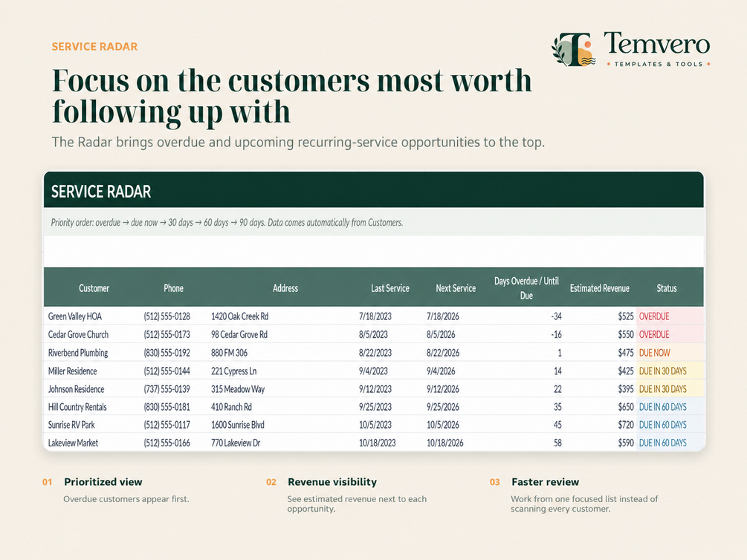Click the DUE NOW status for Riverbend Plumbing

(655, 353)
